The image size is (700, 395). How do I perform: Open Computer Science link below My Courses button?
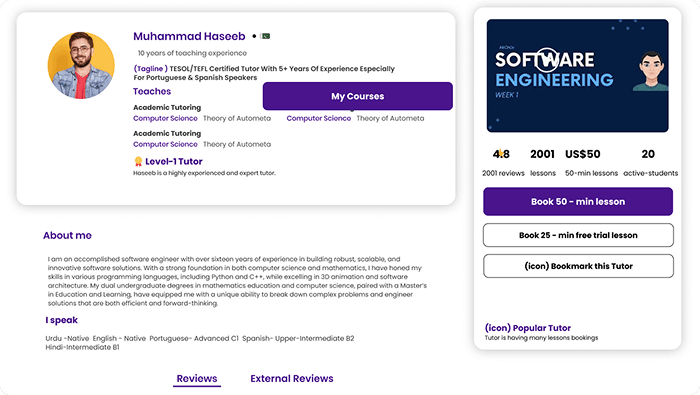(x=319, y=118)
